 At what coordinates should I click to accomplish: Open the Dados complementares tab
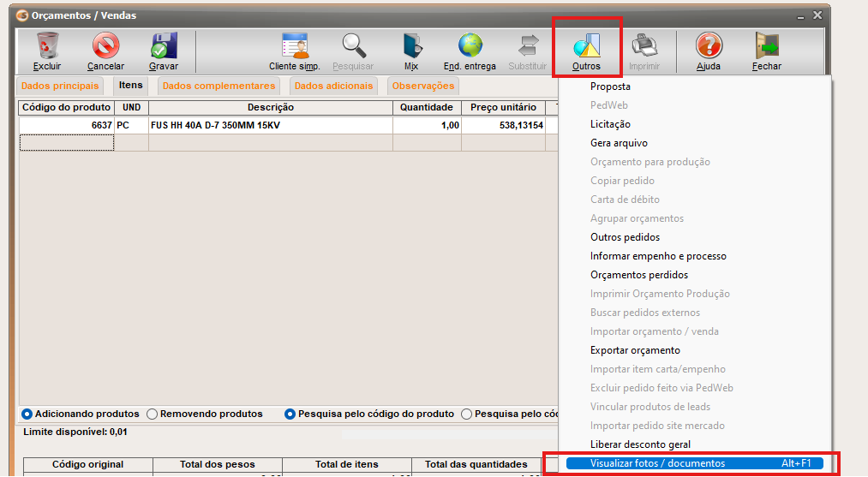pos(218,86)
